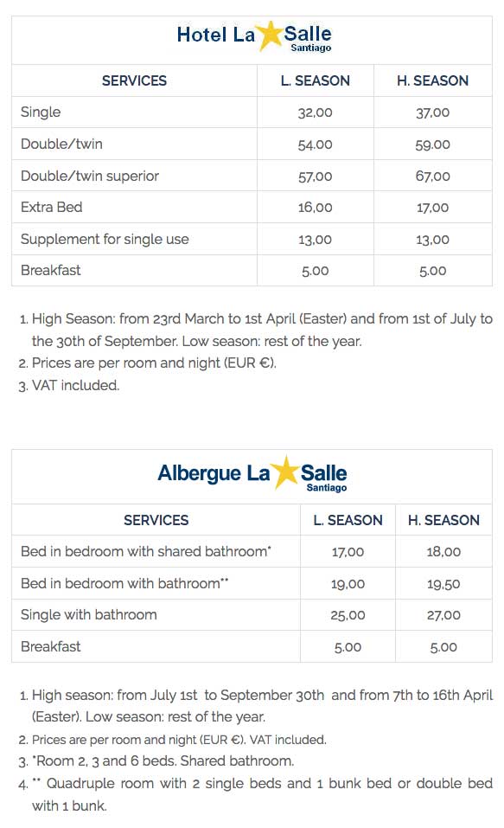Click the Double/twin superior high season price 67,00

click(433, 177)
